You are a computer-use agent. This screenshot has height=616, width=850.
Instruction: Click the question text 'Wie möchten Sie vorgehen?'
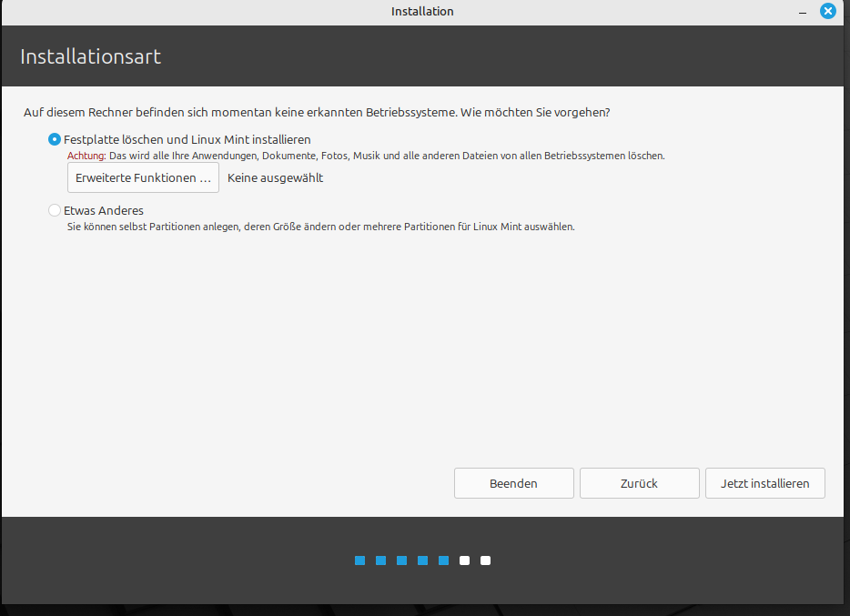[535, 112]
